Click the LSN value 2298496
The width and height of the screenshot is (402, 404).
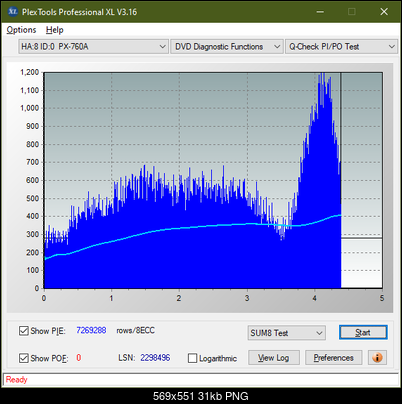(x=155, y=358)
